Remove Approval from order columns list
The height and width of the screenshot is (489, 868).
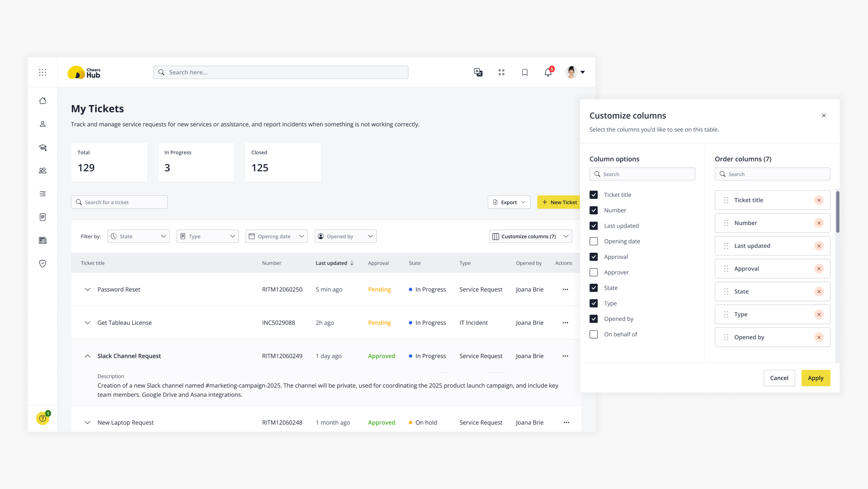click(819, 269)
